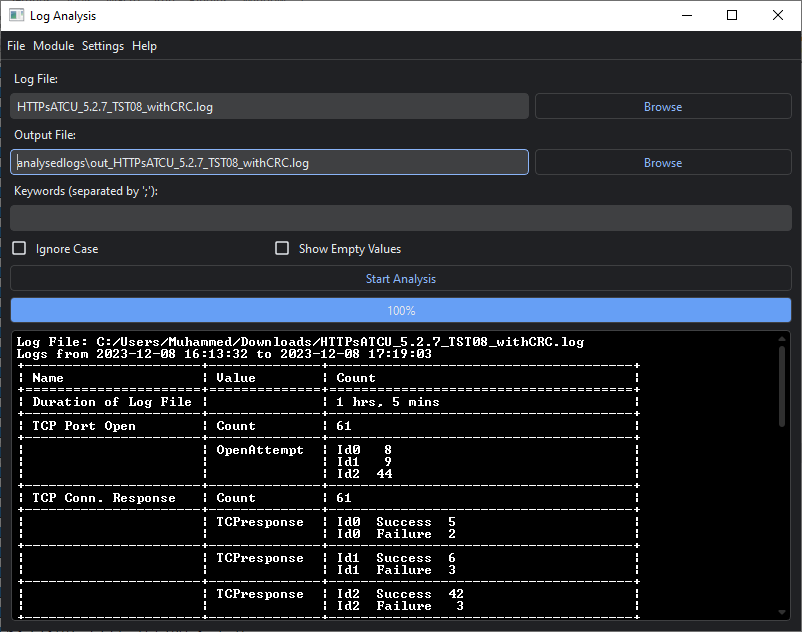Click the 'Id0 8' OpenAttempt entry
802x632 pixels.
point(364,450)
